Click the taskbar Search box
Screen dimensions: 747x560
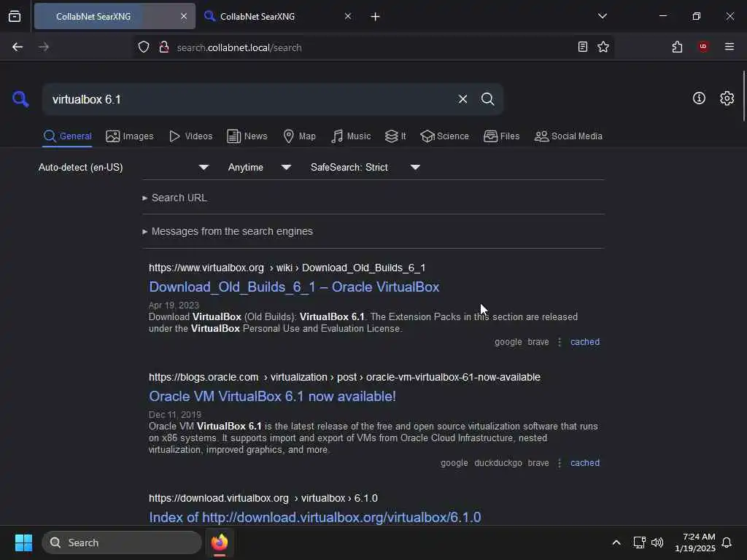(x=122, y=542)
